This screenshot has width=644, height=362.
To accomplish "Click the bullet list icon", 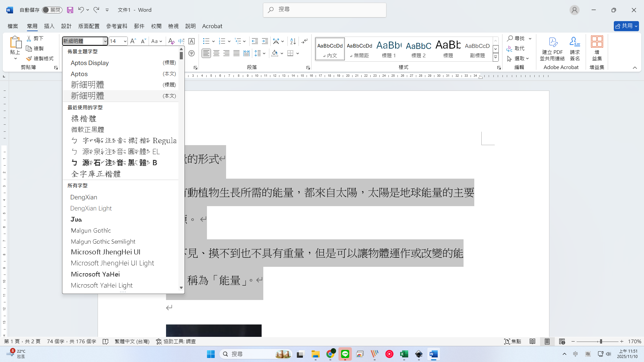I will [206, 41].
